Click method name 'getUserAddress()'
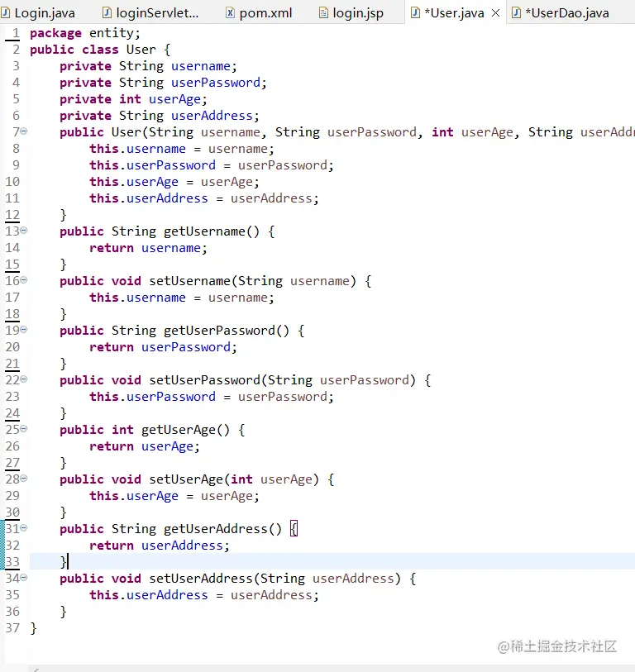 pyautogui.click(x=223, y=529)
